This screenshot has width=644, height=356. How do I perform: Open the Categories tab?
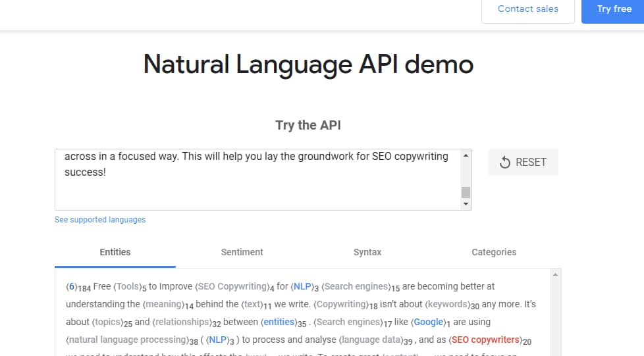(494, 252)
